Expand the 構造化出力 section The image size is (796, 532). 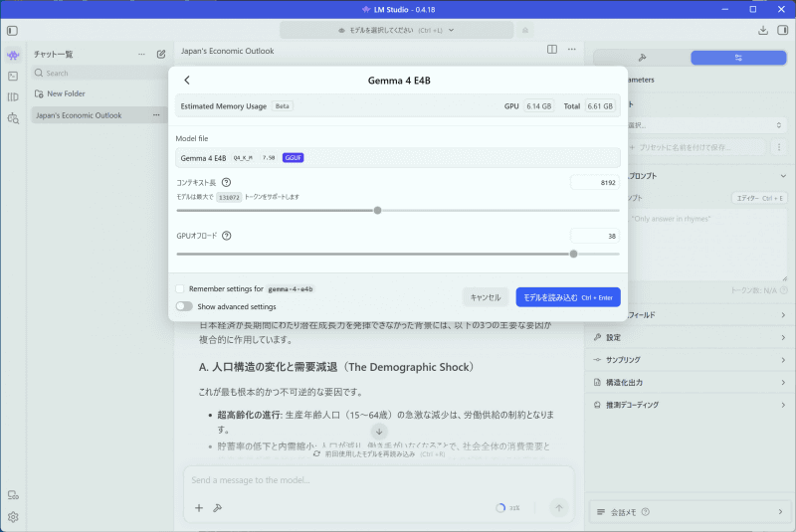pos(690,383)
